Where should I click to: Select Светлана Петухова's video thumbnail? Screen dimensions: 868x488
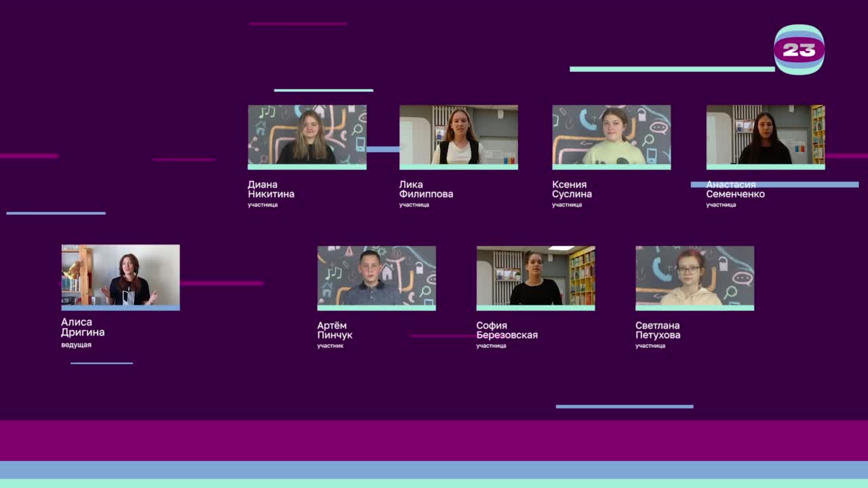coord(694,277)
